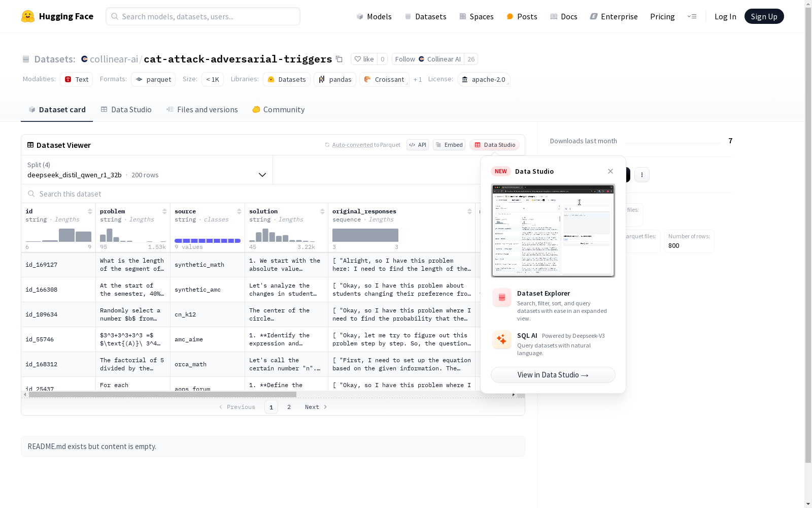Click the API button in Dataset Viewer

[418, 145]
